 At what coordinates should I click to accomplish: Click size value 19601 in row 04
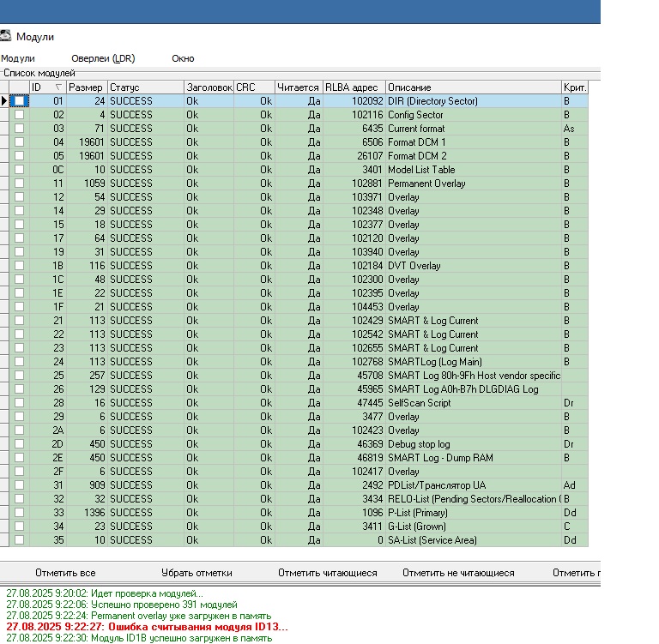[87, 142]
